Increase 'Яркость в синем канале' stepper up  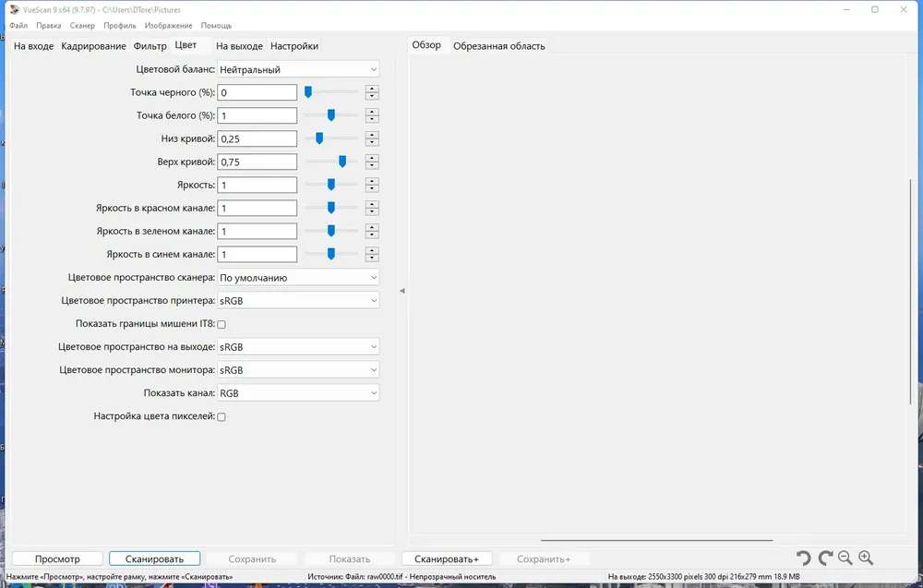[x=371, y=251]
